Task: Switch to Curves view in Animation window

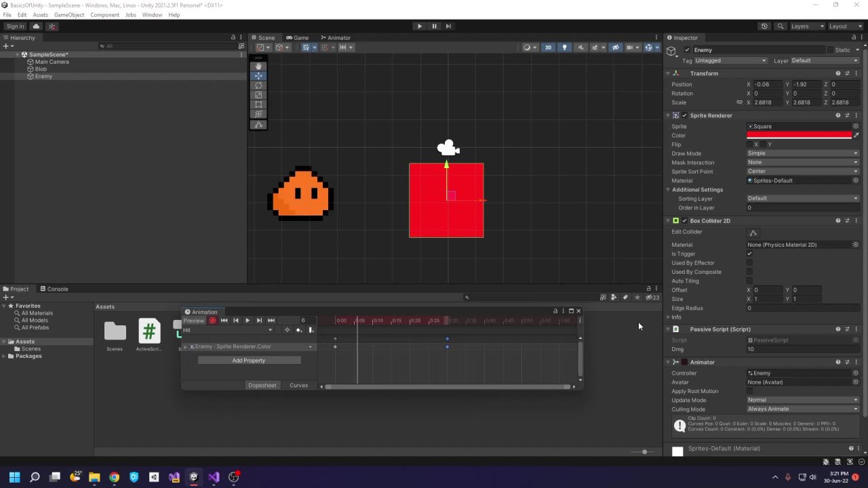Action: (x=298, y=386)
